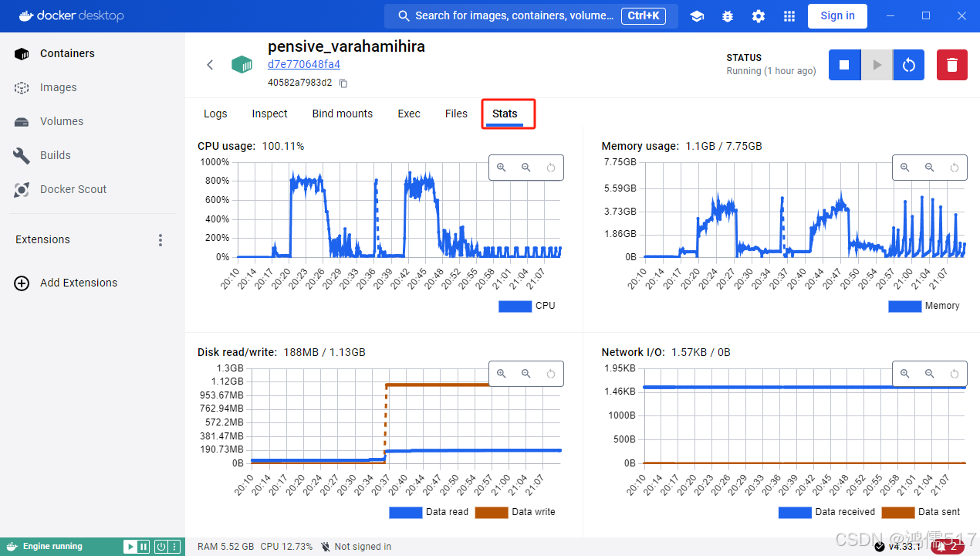Click the docker desktop logo
Viewport: 980px width, 556px height.
click(x=71, y=15)
